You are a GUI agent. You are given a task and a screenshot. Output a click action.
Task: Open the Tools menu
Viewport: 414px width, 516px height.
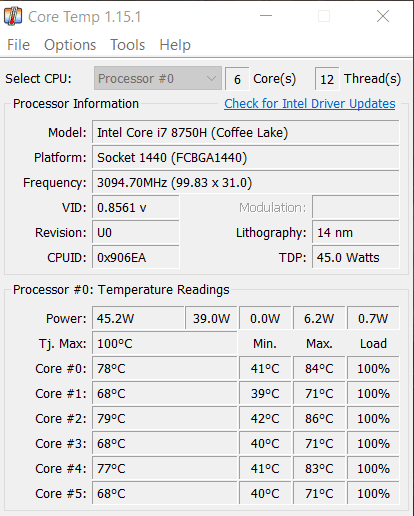coord(128,45)
